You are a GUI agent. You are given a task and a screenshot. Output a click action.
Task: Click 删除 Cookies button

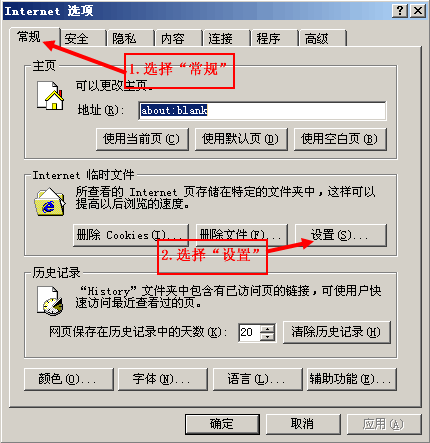click(x=131, y=235)
